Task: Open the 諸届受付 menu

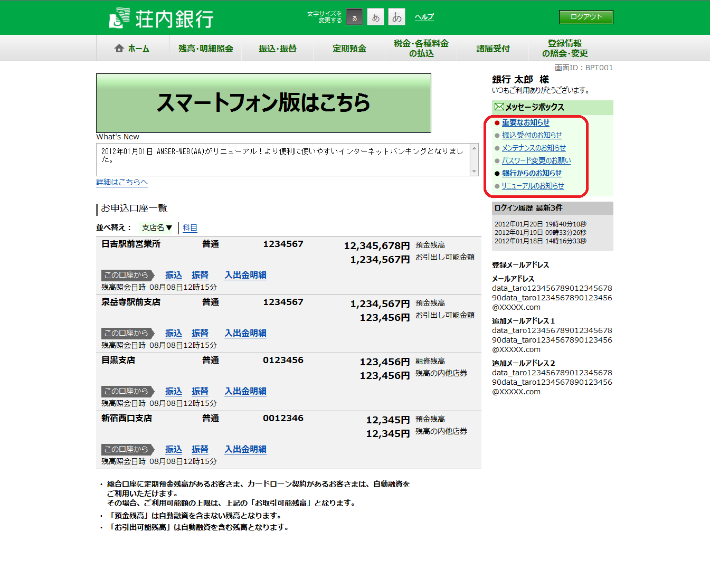Action: point(493,49)
